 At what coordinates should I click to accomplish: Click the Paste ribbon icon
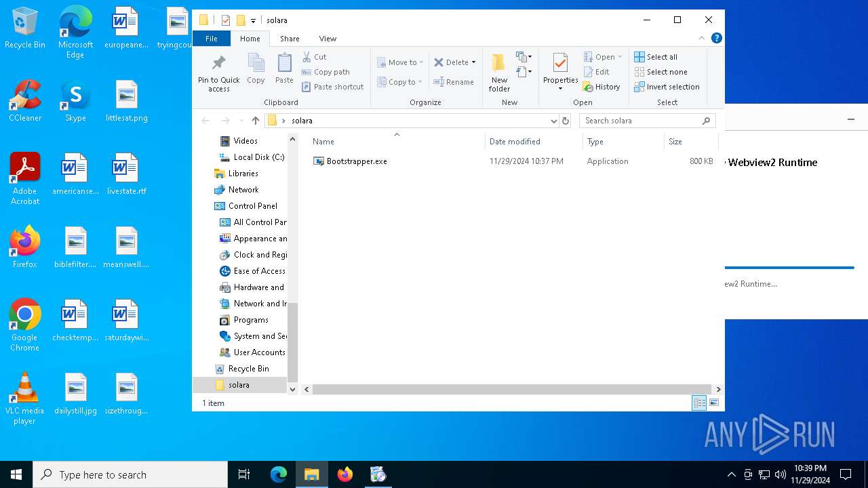tap(284, 69)
